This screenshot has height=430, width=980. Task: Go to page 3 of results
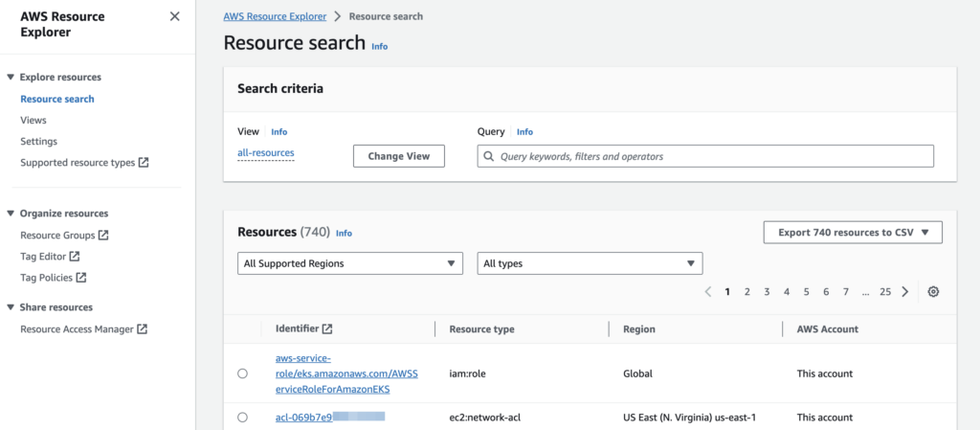click(767, 292)
